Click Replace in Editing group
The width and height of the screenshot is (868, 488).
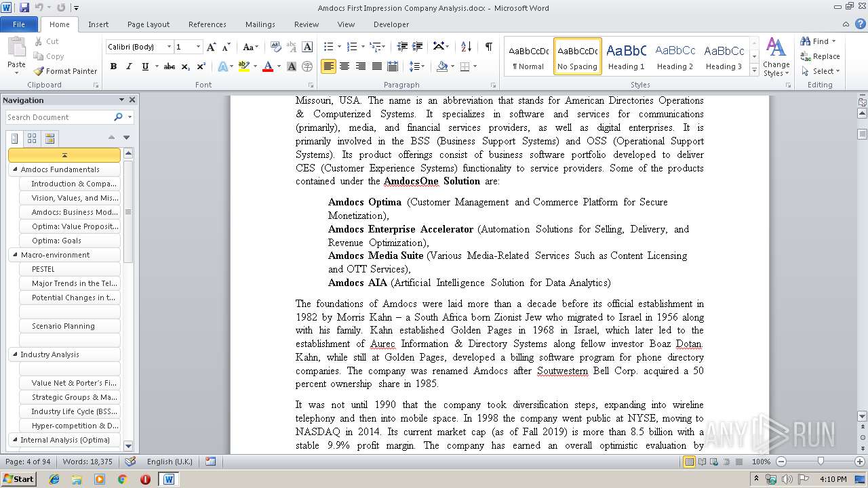coord(821,56)
